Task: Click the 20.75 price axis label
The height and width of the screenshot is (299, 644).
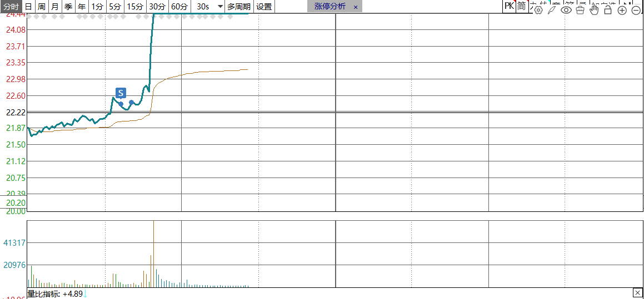Action: coord(16,178)
